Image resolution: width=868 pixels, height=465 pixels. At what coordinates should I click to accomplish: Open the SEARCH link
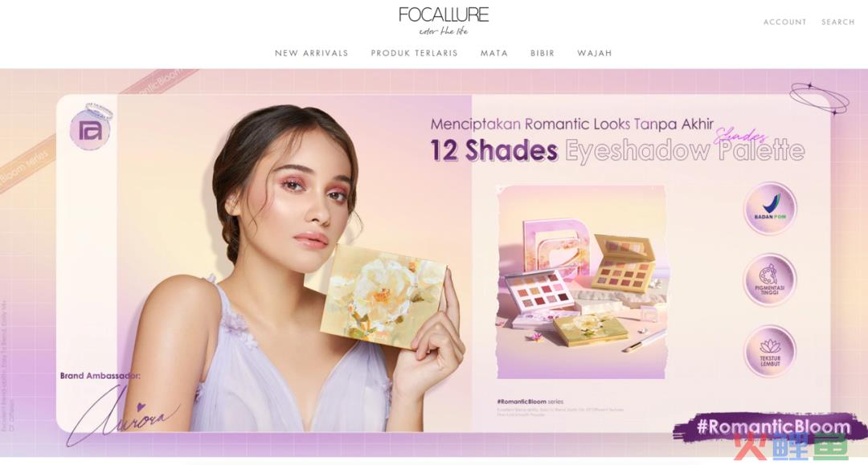pos(838,22)
